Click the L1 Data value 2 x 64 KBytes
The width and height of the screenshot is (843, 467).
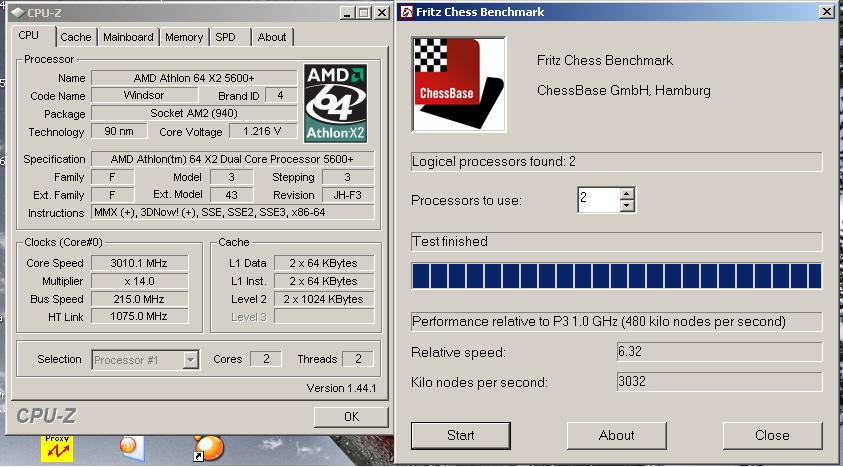pyautogui.click(x=324, y=263)
